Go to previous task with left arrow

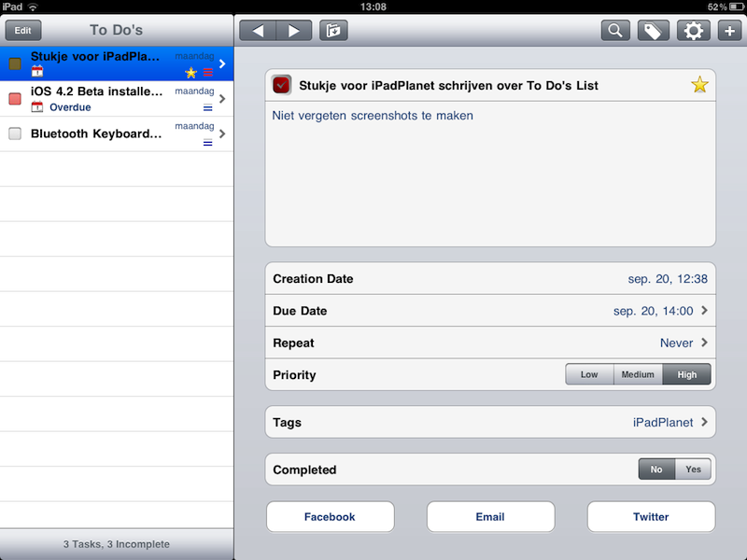pyautogui.click(x=258, y=31)
